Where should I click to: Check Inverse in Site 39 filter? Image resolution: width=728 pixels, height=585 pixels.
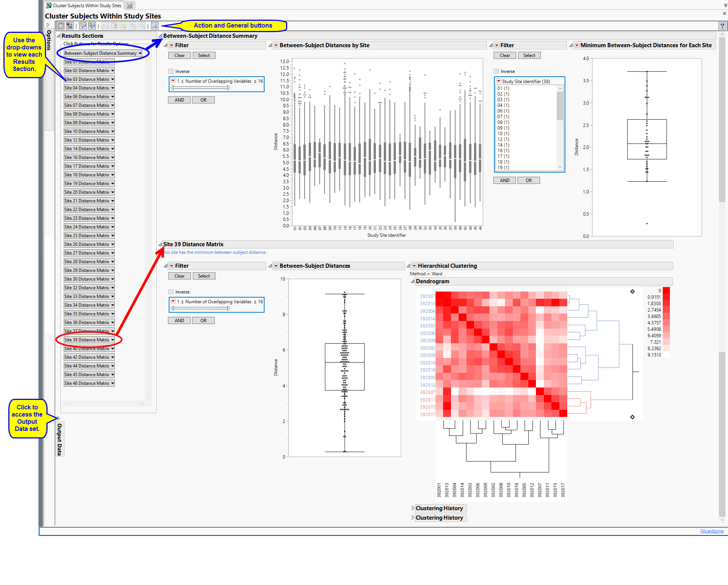171,292
